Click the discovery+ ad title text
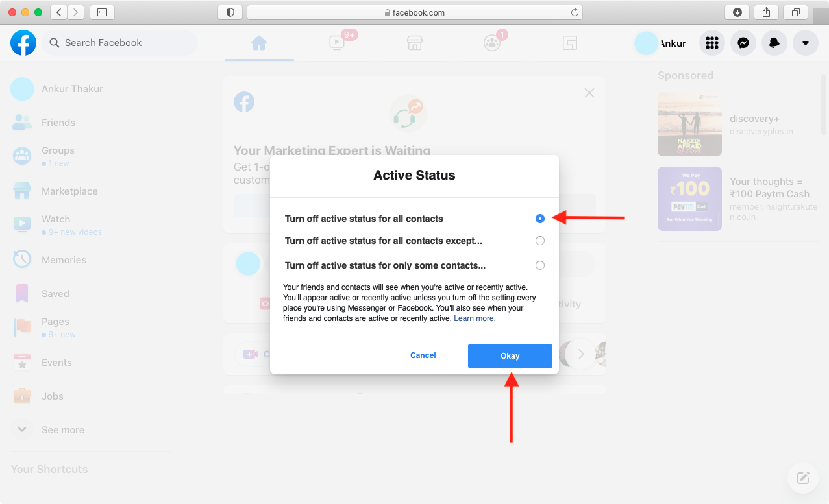This screenshot has width=829, height=504. click(x=754, y=119)
